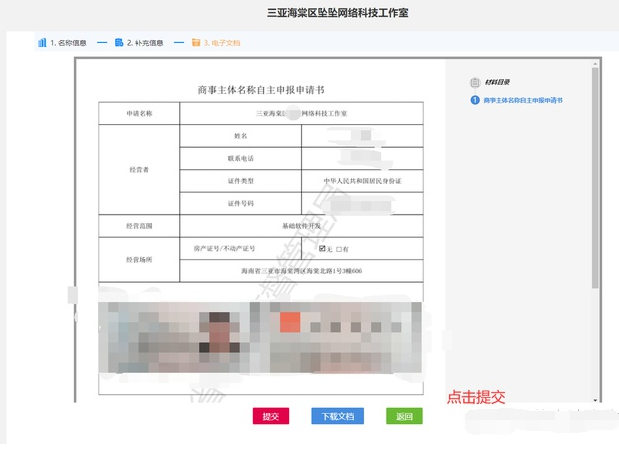This screenshot has width=619, height=465.
Task: Open 商事主体名称自主申报申请书 in the materials list
Action: (x=522, y=101)
